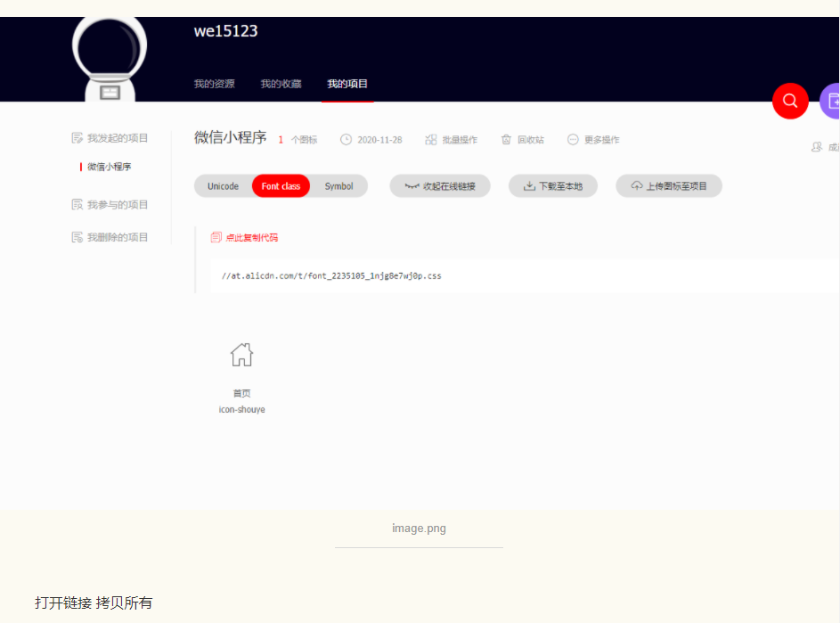Click the cloud upload icon
Image resolution: width=840 pixels, height=623 pixels.
[636, 186]
